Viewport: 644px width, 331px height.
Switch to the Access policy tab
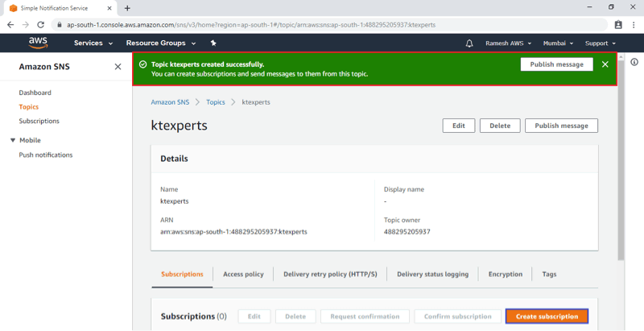[243, 274]
